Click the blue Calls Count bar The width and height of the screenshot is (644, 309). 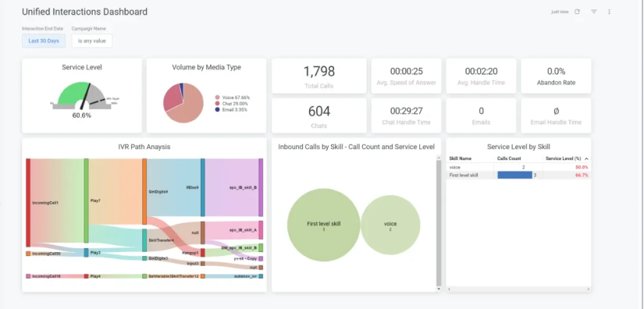(x=514, y=176)
